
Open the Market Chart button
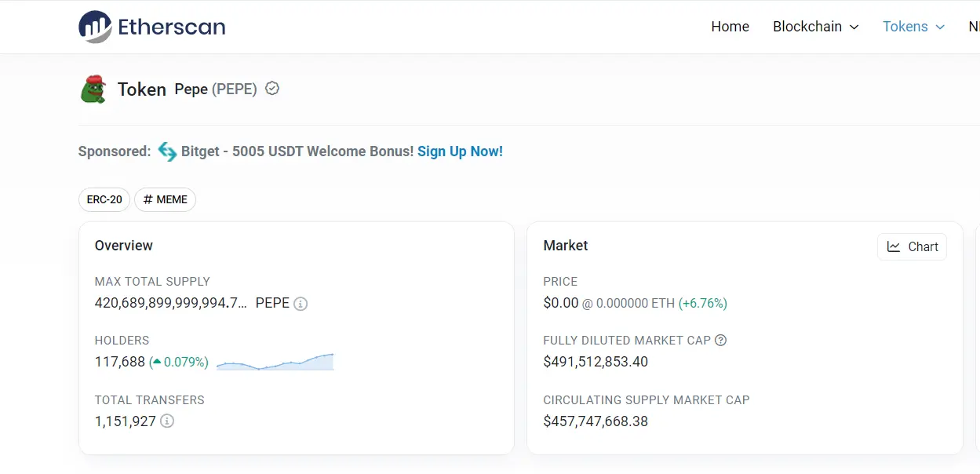(x=912, y=246)
